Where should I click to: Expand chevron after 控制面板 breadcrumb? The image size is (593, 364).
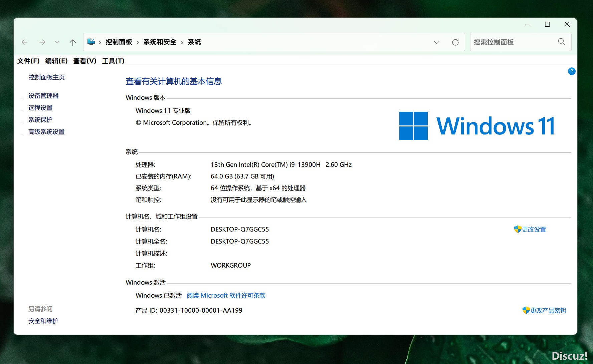click(x=138, y=42)
